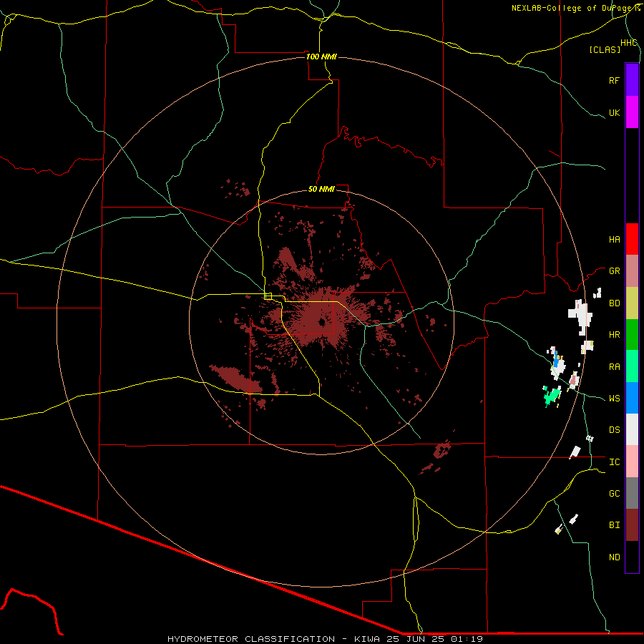Click the WS legend label
Viewport: 644px width, 644px height.
(615, 399)
